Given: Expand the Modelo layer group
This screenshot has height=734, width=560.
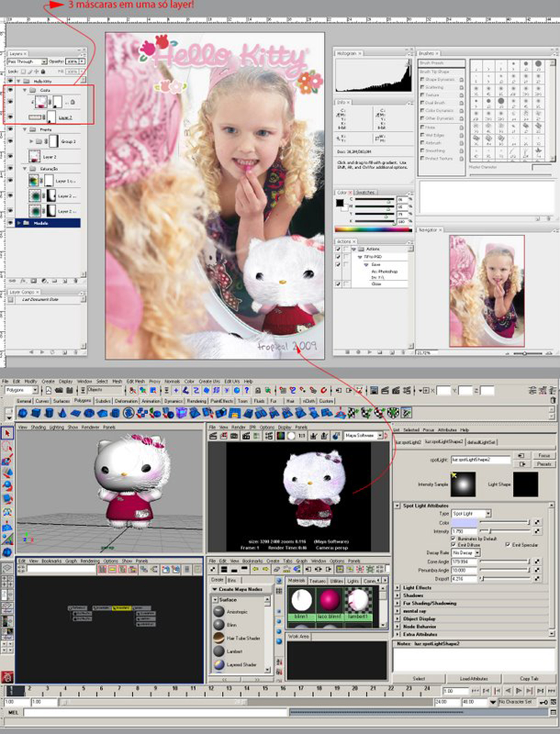Looking at the screenshot, I should (x=19, y=223).
